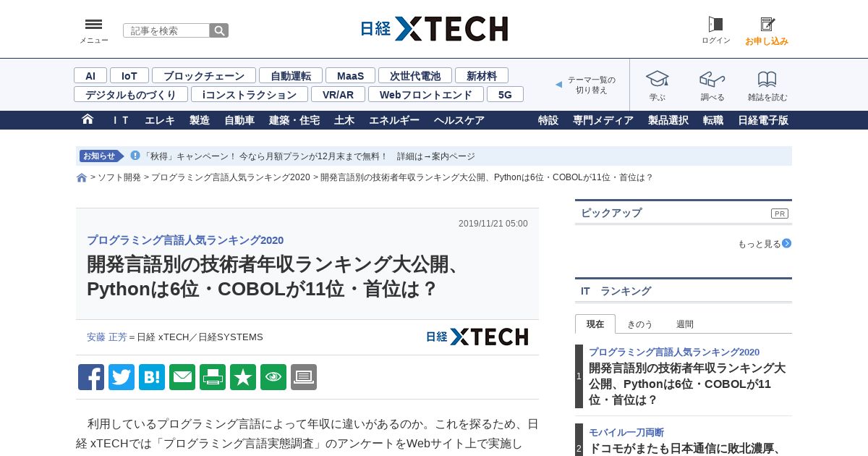The image size is (868, 456).
Task: Click the breadcrumb home icon
Action: pyautogui.click(x=82, y=178)
